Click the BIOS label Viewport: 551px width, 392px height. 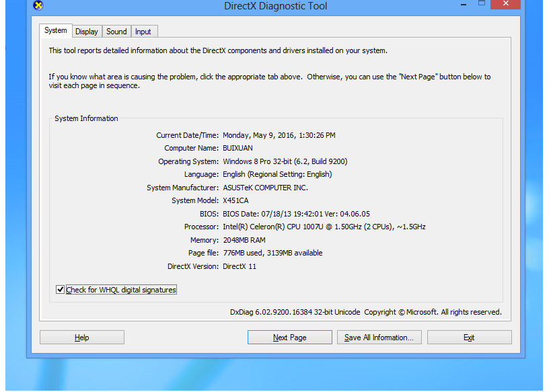[209, 214]
